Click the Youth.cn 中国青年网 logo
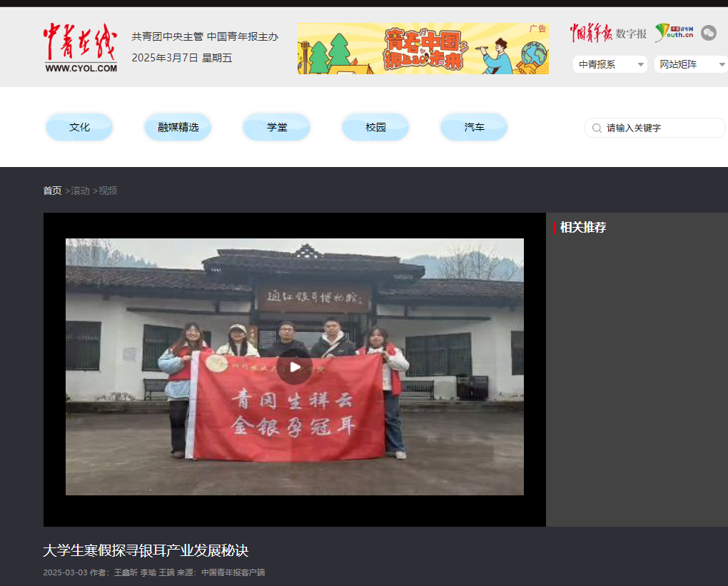This screenshot has height=586, width=728. click(x=674, y=33)
